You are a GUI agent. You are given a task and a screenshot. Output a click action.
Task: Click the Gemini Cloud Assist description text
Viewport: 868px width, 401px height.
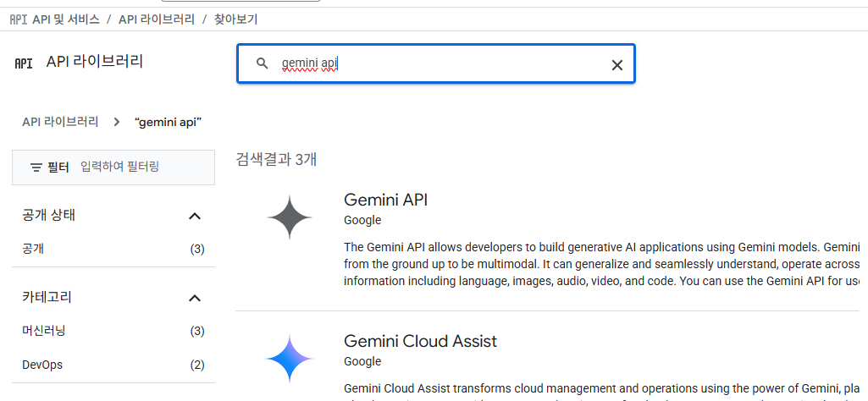click(601, 391)
